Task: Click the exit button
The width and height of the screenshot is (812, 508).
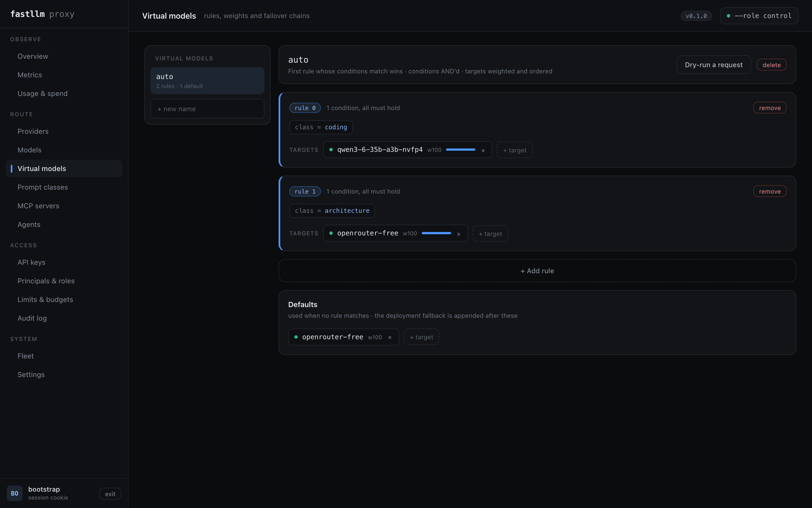Action: (110, 494)
